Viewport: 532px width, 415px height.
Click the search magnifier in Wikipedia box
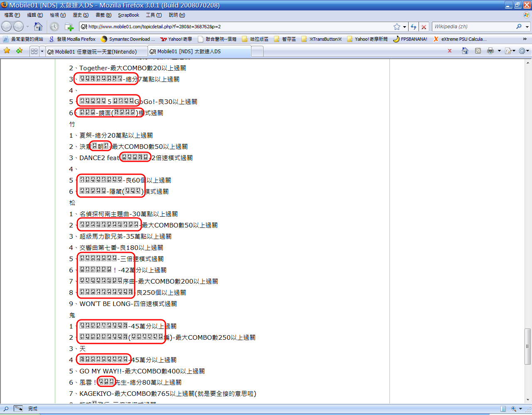(x=519, y=27)
